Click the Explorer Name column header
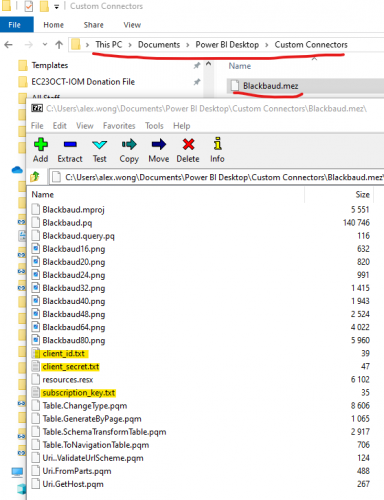 240,66
